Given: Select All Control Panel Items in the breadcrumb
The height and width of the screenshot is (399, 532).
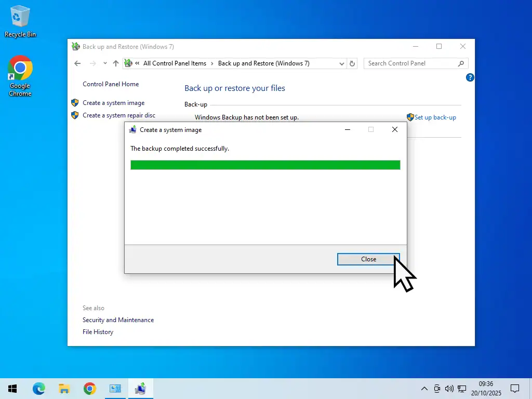Looking at the screenshot, I should tap(175, 63).
